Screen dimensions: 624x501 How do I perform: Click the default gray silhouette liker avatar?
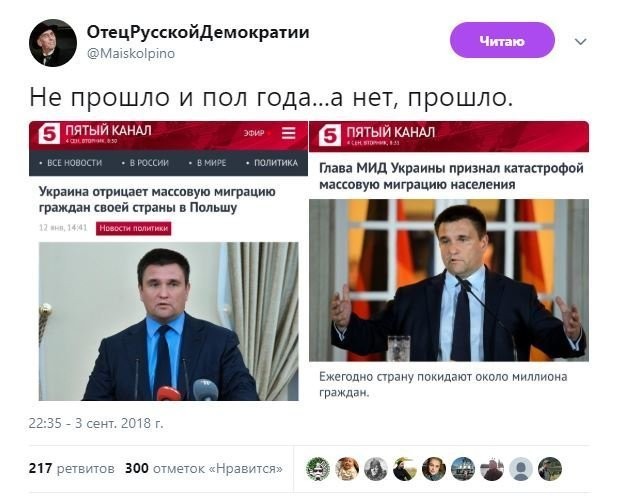pos(521,469)
